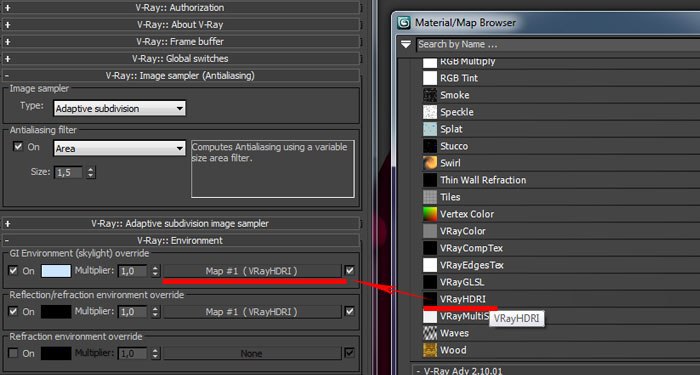Select the VRayEdgesTex map icon

pyautogui.click(x=429, y=265)
